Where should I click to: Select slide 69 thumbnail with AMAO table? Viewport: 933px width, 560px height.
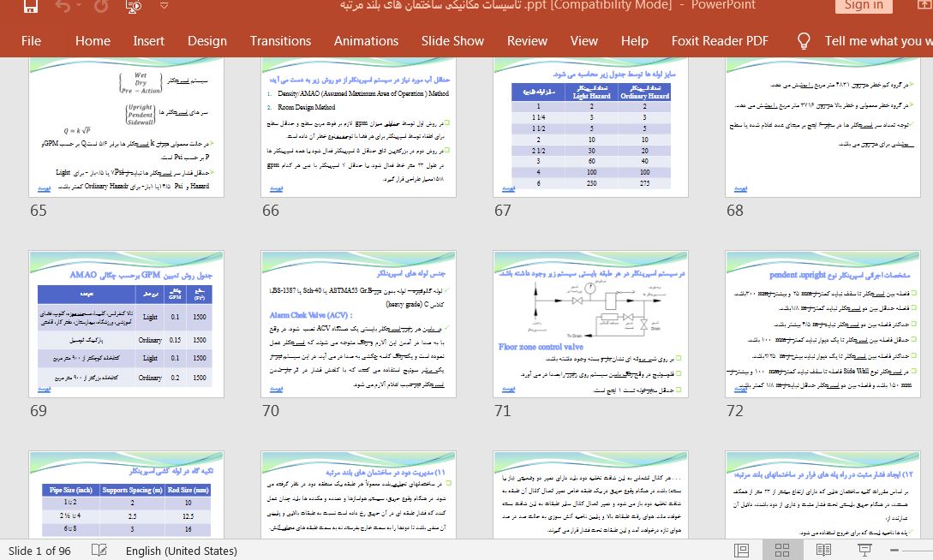126,324
